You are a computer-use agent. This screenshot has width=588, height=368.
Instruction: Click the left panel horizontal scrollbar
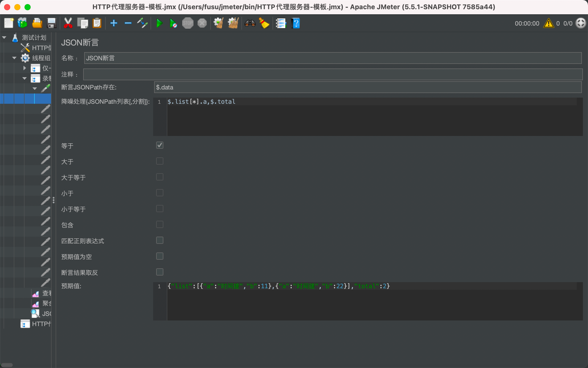tap(7, 365)
